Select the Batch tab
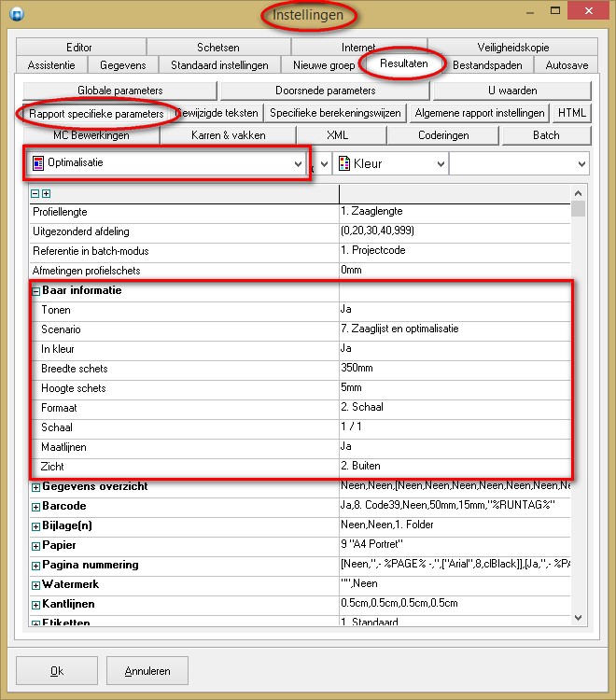This screenshot has height=700, width=616. pyautogui.click(x=546, y=135)
